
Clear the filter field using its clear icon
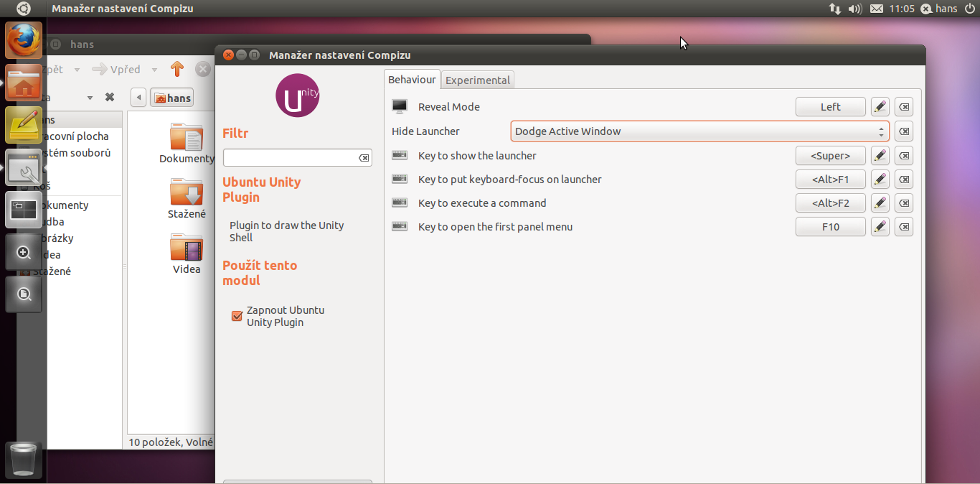[364, 158]
